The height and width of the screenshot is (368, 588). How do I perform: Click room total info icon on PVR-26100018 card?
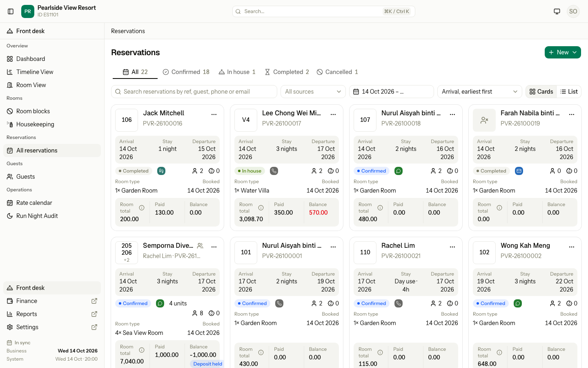[x=380, y=208]
